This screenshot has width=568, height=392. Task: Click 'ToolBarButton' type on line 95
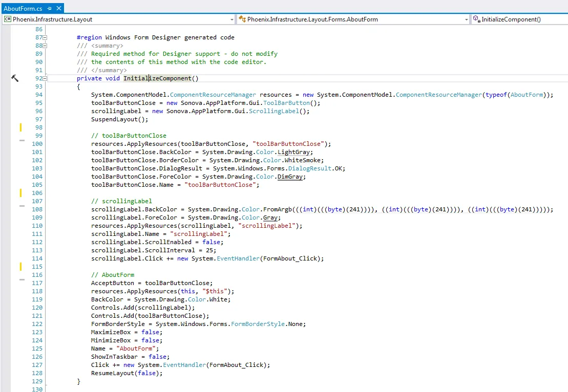coord(286,103)
